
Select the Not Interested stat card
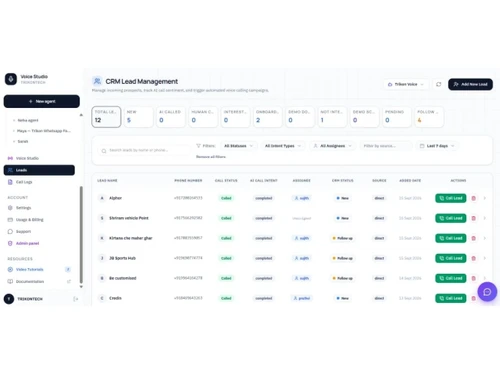pos(332,117)
